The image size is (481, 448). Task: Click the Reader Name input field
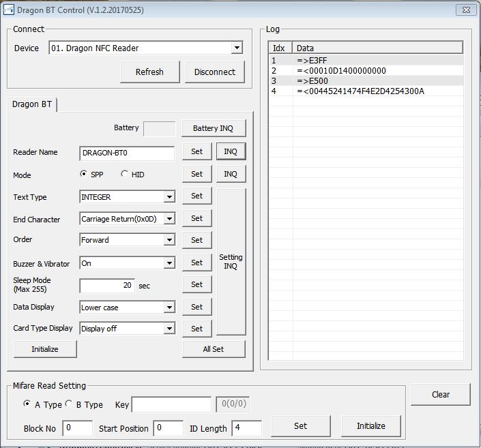coord(127,153)
